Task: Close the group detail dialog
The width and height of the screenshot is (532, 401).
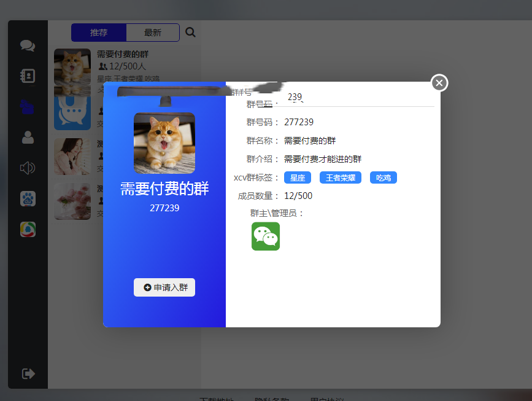Action: (x=439, y=83)
